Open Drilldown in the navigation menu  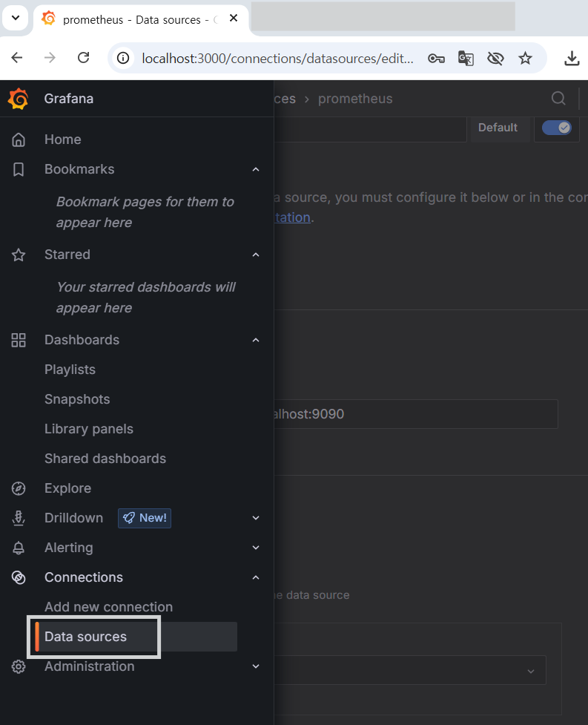click(x=74, y=518)
